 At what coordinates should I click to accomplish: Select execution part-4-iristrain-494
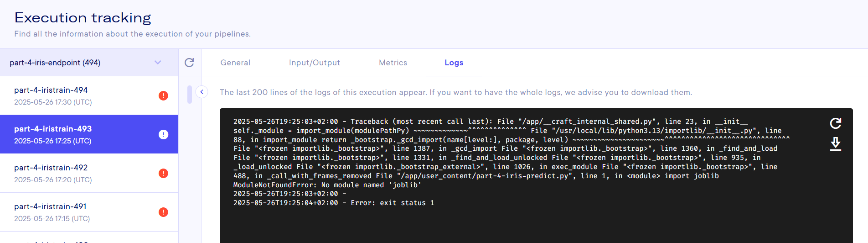[x=89, y=95]
